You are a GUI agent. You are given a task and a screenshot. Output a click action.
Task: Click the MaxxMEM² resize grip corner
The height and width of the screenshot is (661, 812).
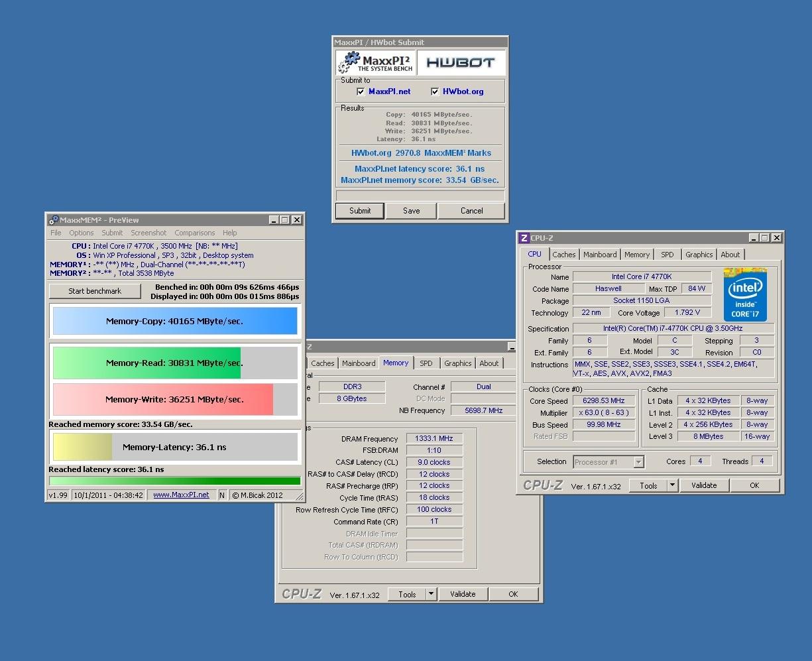tap(299, 496)
